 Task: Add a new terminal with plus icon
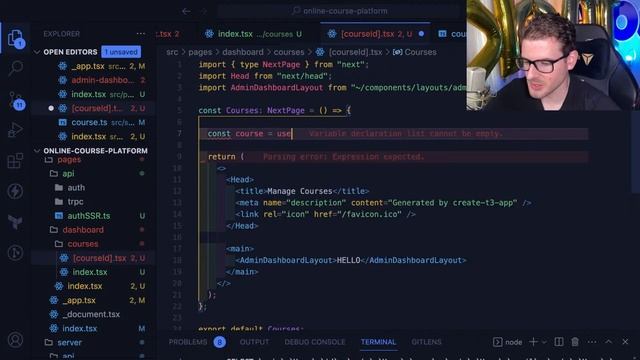pos(533,342)
